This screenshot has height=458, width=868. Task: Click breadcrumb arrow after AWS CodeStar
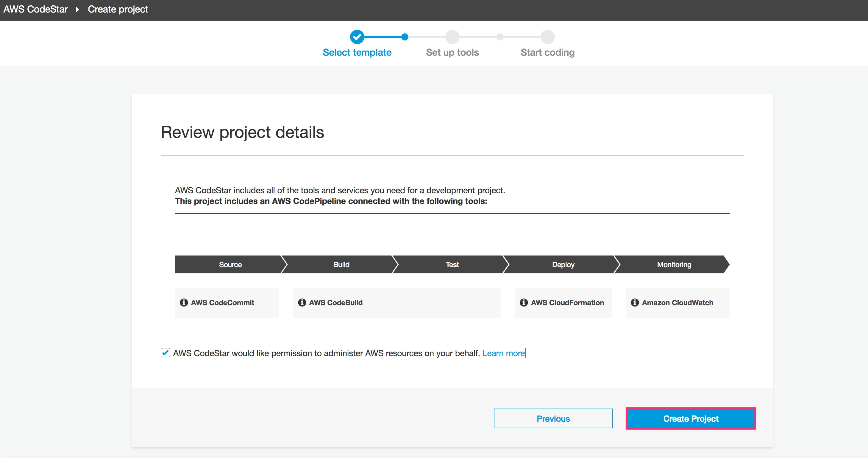point(77,10)
